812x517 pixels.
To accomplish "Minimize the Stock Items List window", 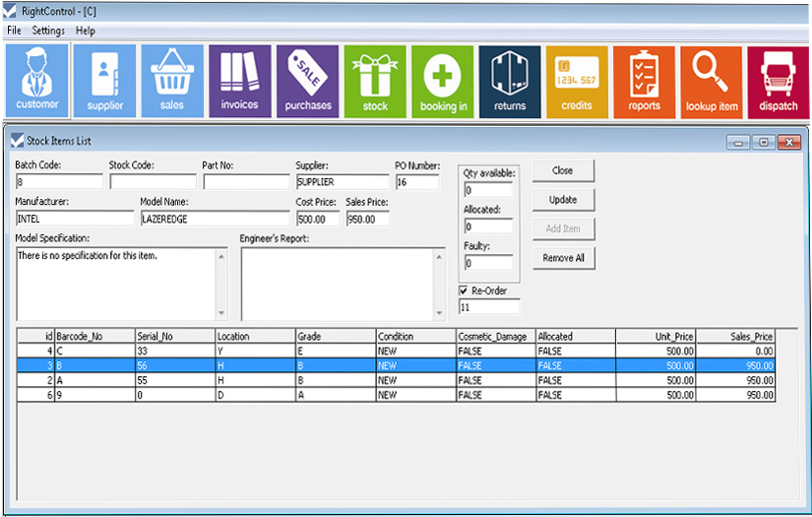I will [738, 142].
